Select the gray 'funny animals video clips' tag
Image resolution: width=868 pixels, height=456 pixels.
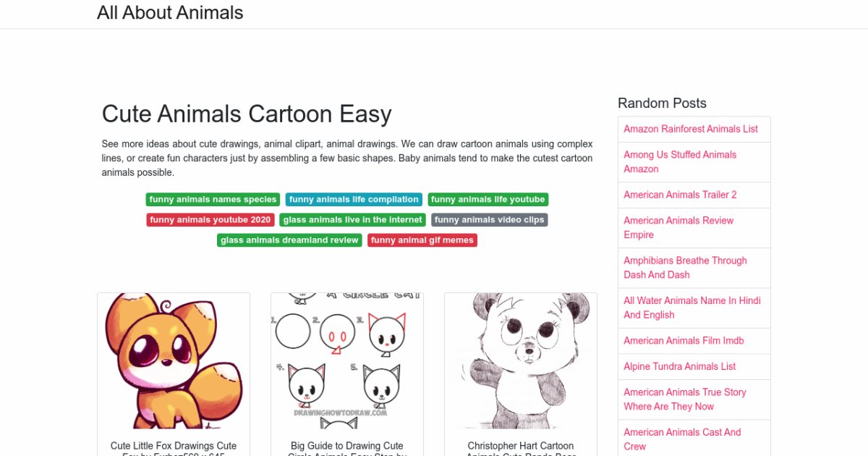coord(489,220)
